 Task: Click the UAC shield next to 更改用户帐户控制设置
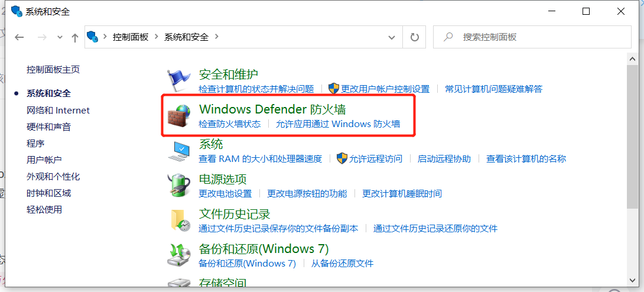pos(333,88)
